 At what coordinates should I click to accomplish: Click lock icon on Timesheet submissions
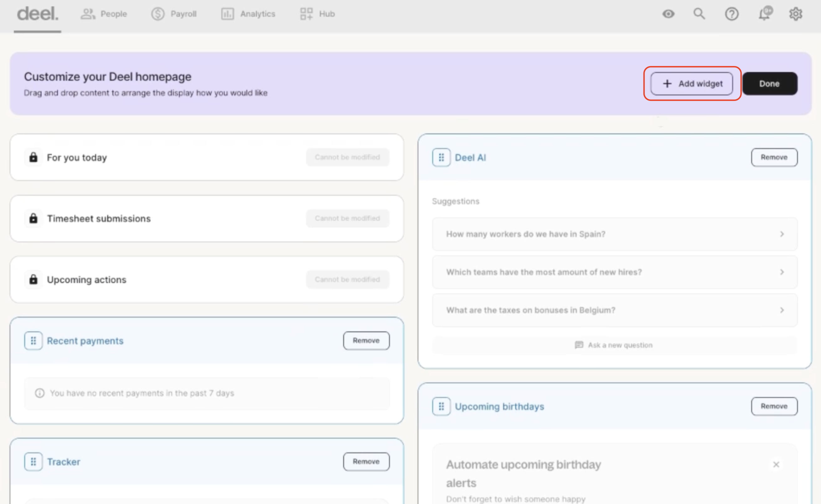pos(33,218)
